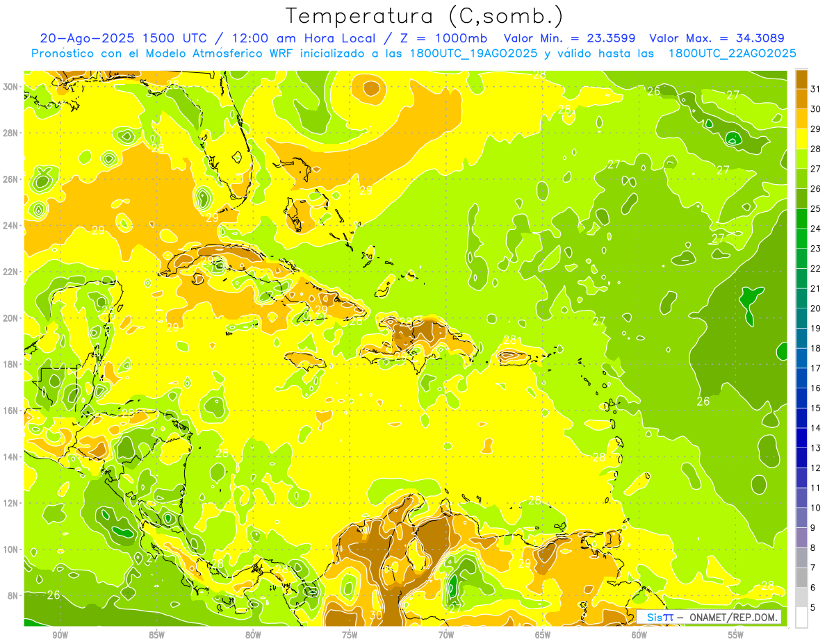Screen dimensions: 834x644
Task: Click the white swatch below 5 on the color scale
Action: [x=801, y=618]
